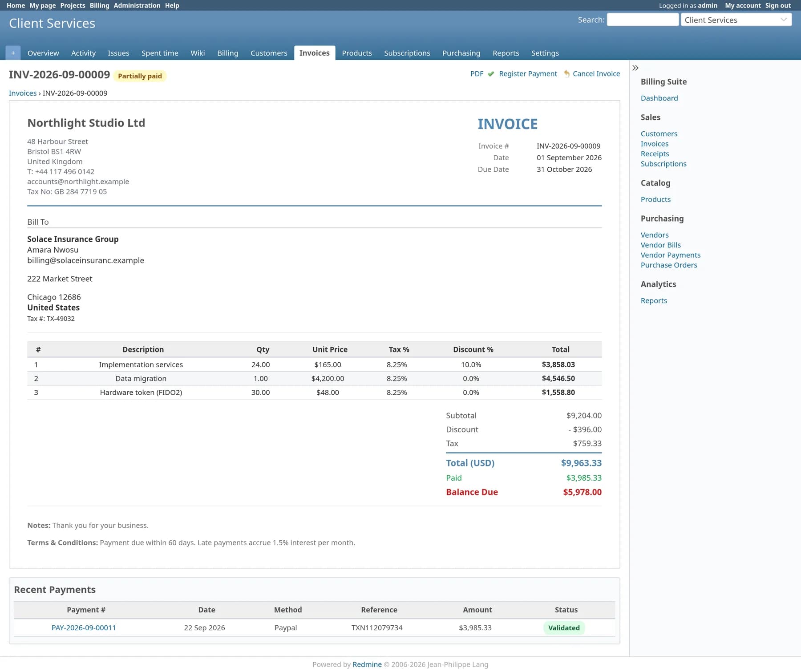The width and height of the screenshot is (801, 672).
Task: Switch to Subscriptions tab
Action: pos(407,53)
